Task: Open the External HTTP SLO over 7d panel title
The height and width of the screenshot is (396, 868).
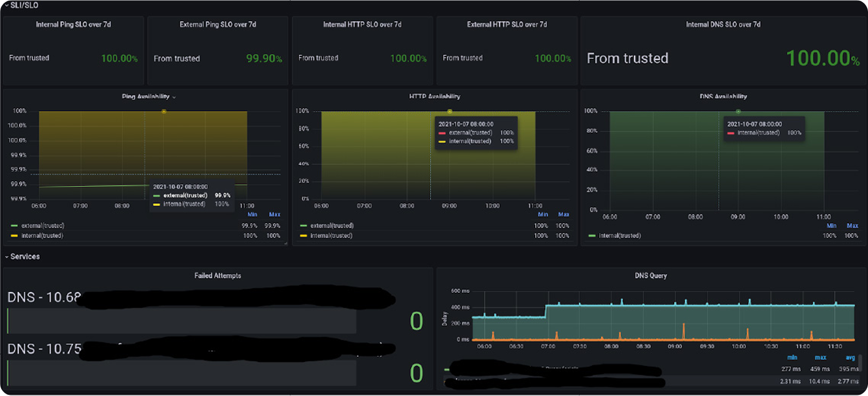Action: (x=507, y=24)
